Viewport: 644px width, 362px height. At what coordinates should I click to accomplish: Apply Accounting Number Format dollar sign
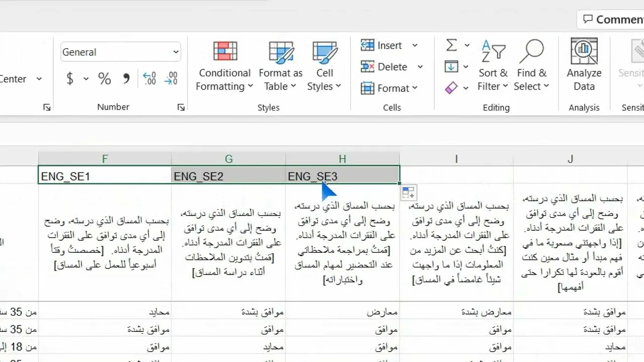coord(70,78)
